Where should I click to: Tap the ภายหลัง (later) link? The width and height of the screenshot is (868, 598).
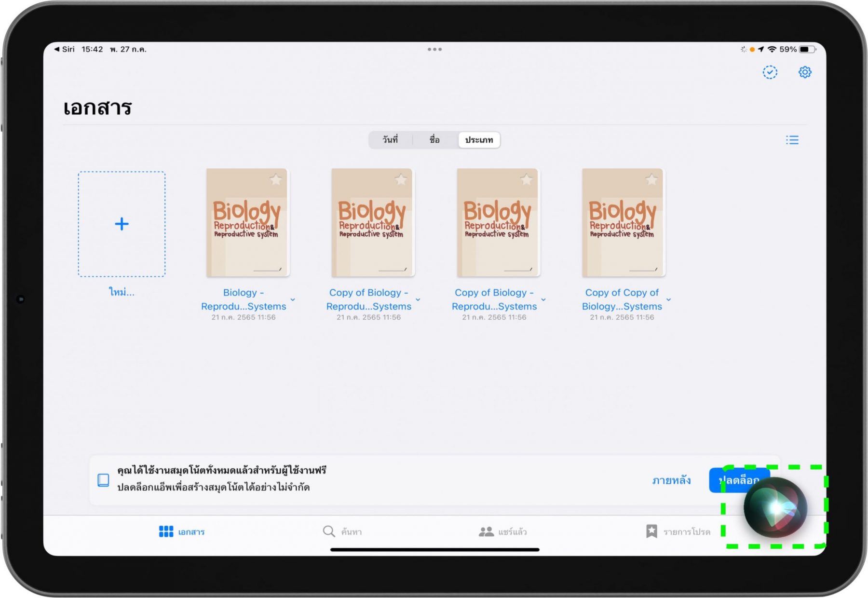click(671, 480)
